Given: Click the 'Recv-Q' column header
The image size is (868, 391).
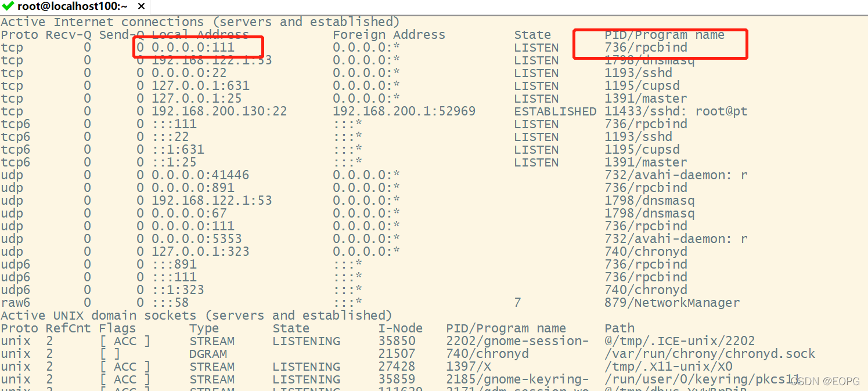Looking at the screenshot, I should (x=69, y=35).
